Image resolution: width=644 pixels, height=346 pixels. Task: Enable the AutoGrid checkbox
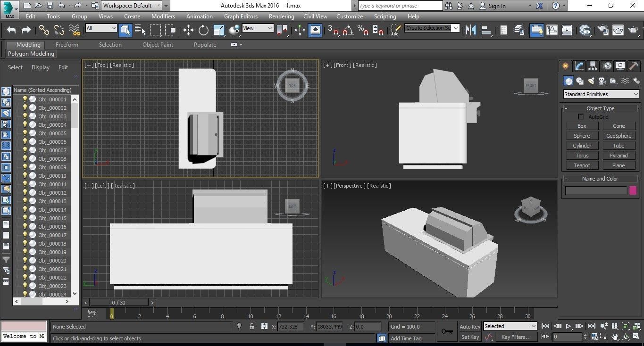tap(581, 116)
